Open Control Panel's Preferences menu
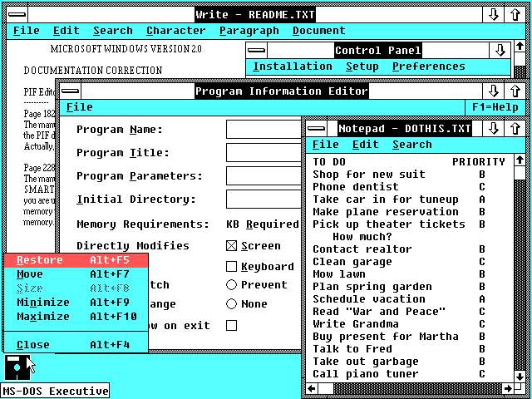 click(429, 66)
